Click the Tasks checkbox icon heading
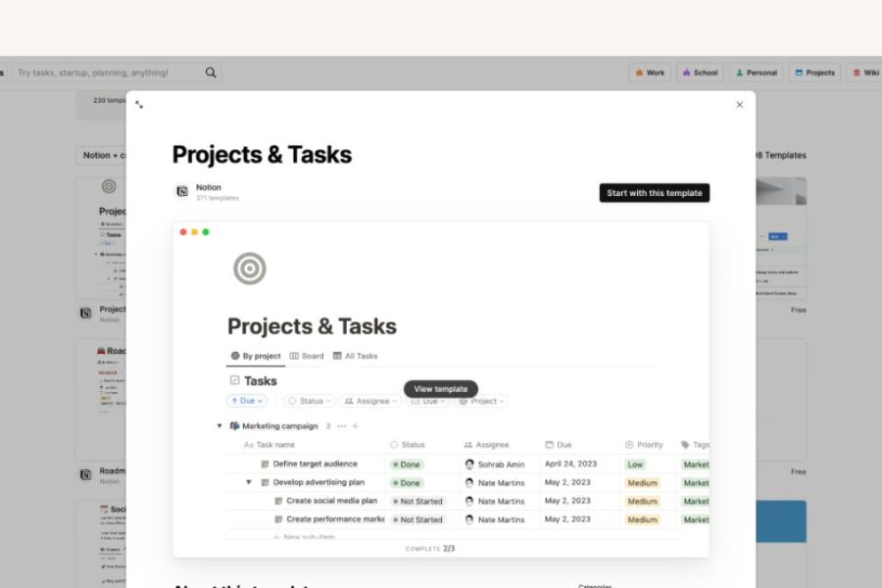This screenshot has height=588, width=882. 234,380
